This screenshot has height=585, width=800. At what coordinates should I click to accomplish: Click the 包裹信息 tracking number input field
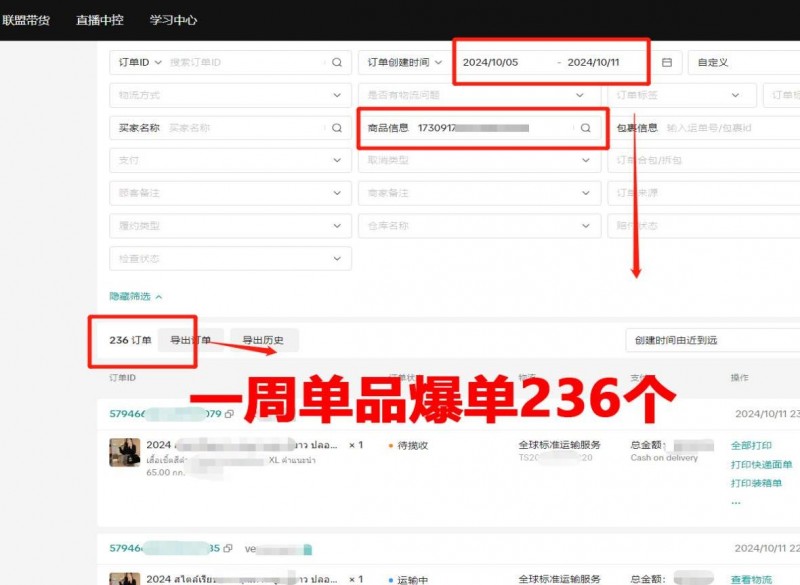click(730, 128)
